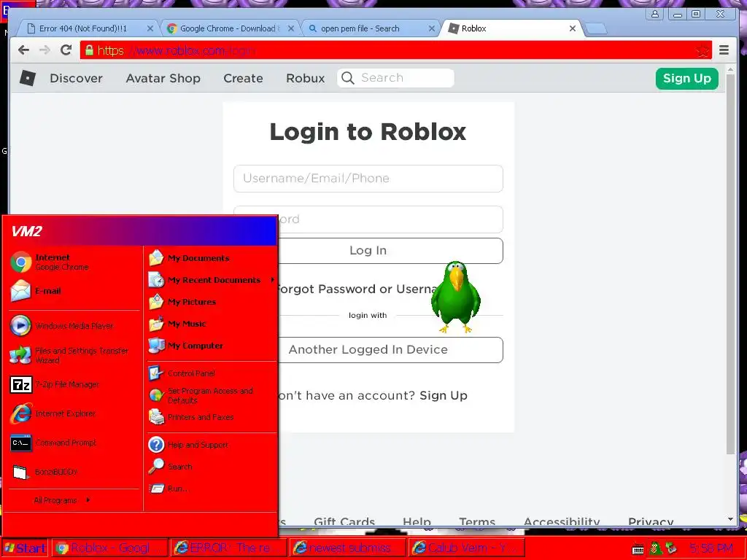
Task: Open Internet Explorer from Start menu
Action: pyautogui.click(x=53, y=413)
